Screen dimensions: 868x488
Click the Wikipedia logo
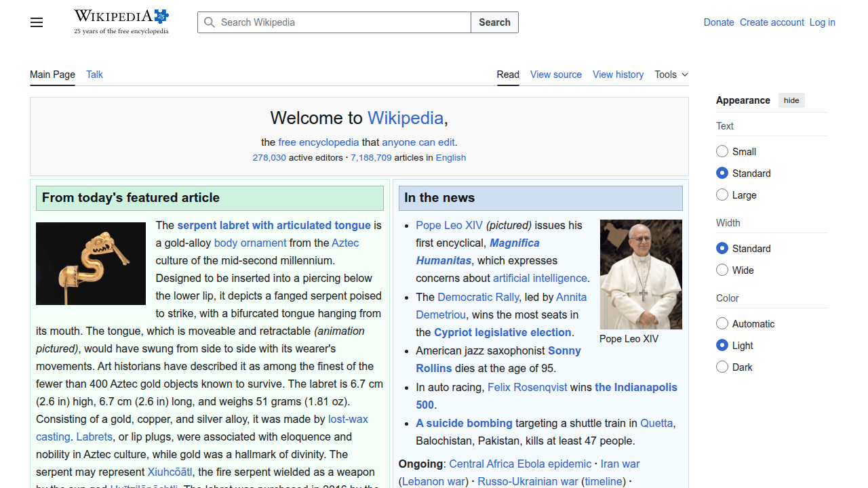(x=121, y=22)
